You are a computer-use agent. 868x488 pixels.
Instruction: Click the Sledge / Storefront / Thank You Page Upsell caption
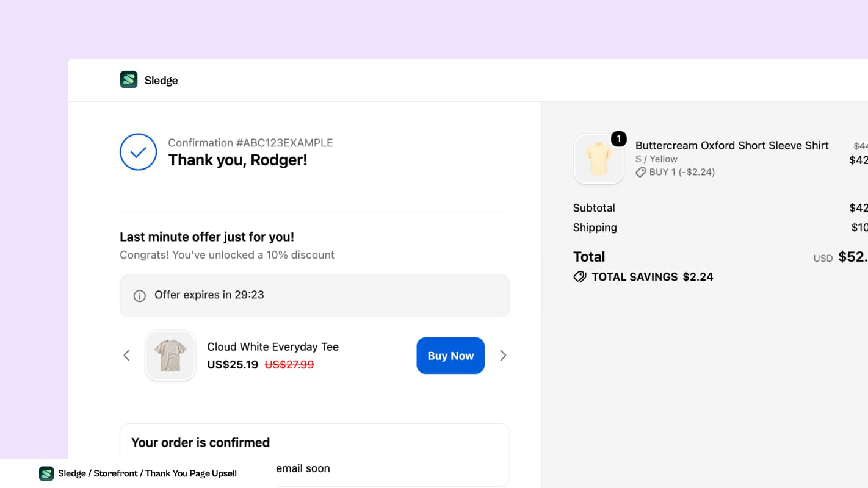coord(147,473)
